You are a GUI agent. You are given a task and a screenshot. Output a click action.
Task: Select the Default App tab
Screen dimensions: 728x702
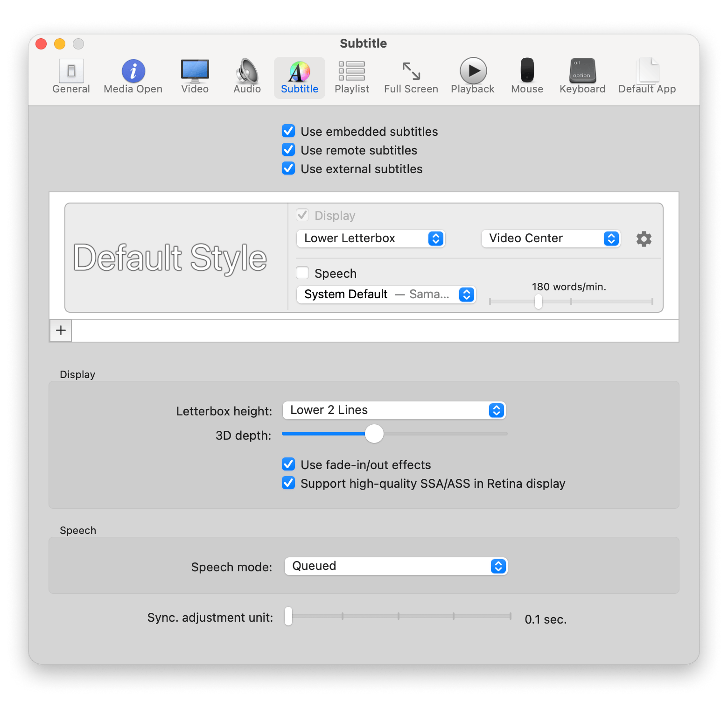click(x=647, y=77)
